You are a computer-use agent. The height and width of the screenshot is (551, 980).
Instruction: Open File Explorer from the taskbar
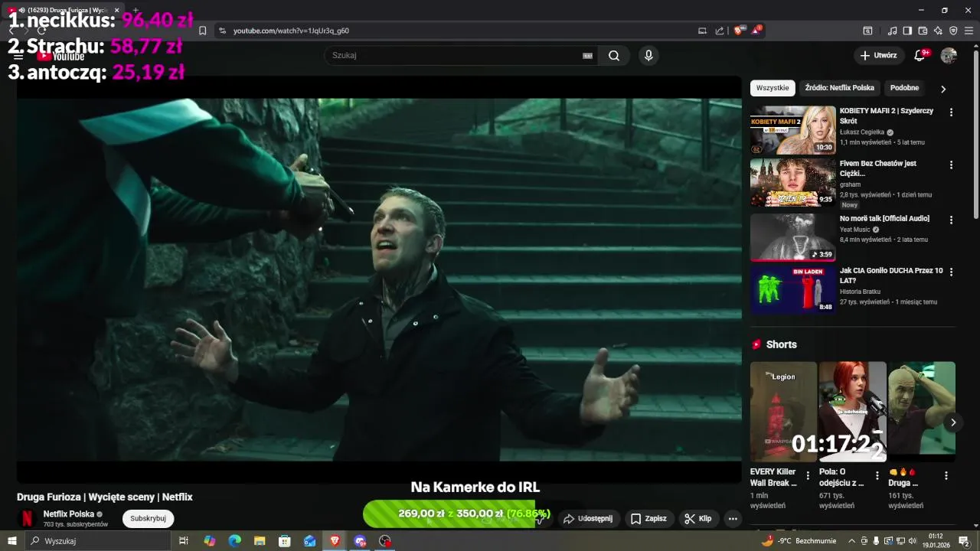pyautogui.click(x=260, y=541)
